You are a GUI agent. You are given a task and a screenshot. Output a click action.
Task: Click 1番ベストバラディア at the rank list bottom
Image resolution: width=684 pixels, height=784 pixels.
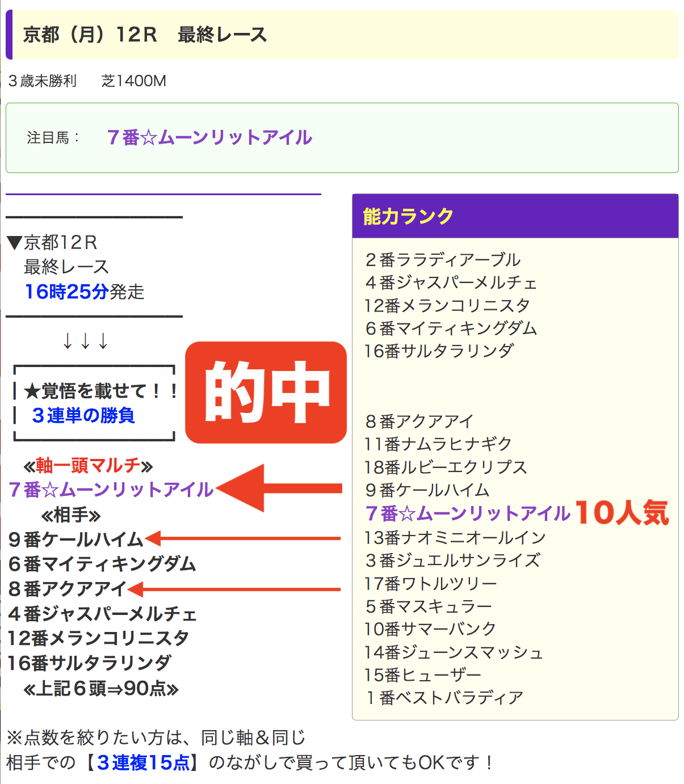444,697
